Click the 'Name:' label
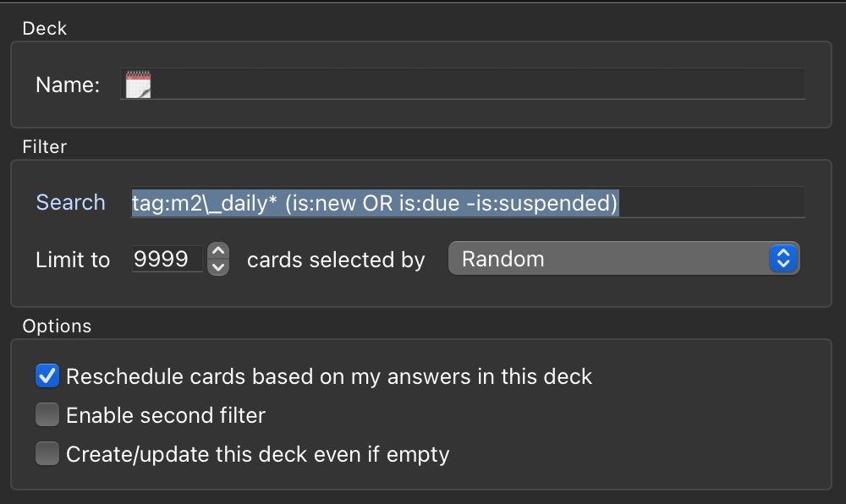846x504 pixels. (x=68, y=85)
